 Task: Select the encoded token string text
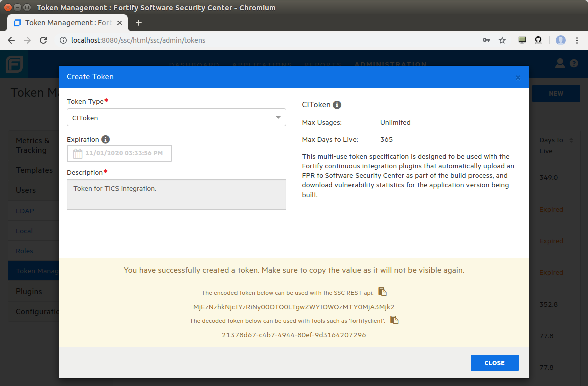click(294, 307)
